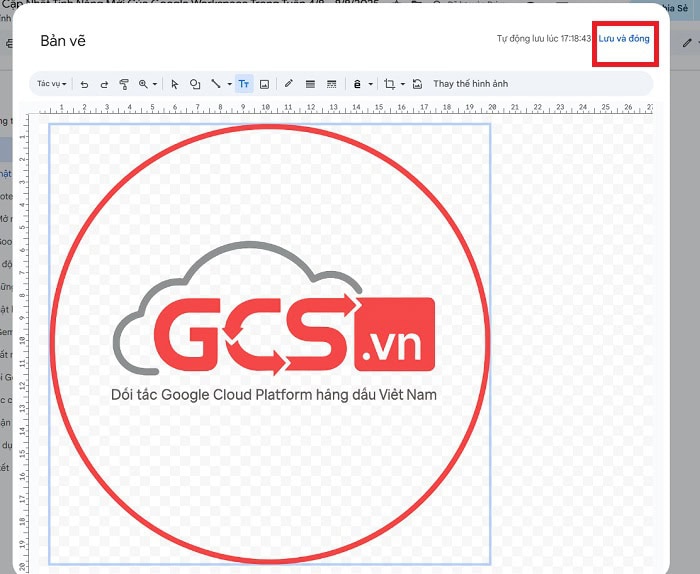
Task: Select the Crop image tool
Action: (x=389, y=84)
